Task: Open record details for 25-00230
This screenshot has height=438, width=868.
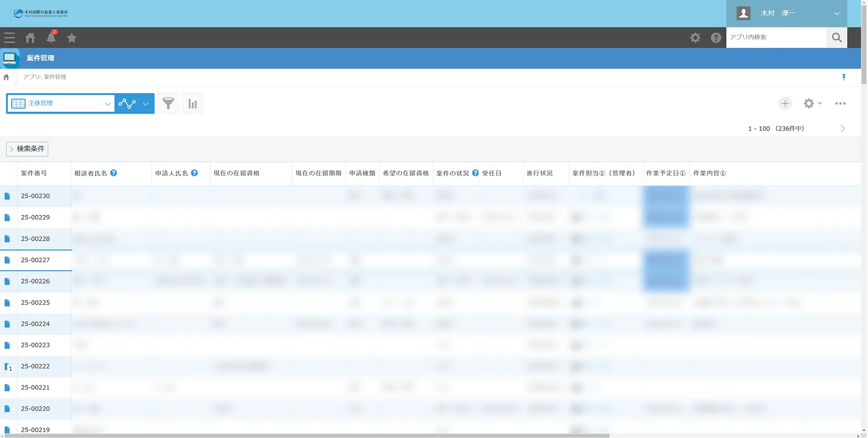Action: point(7,196)
